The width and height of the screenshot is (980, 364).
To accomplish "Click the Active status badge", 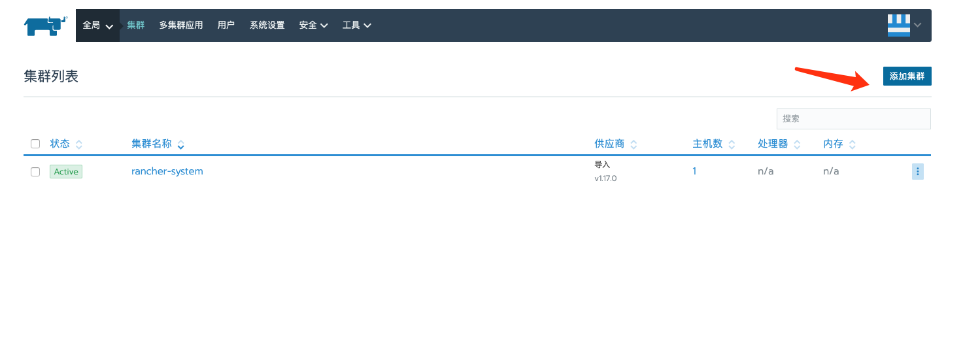I will (66, 172).
